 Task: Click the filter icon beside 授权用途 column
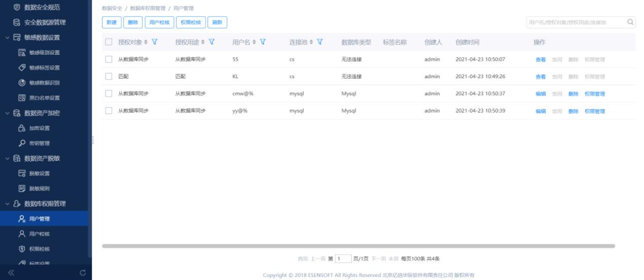coord(211,42)
